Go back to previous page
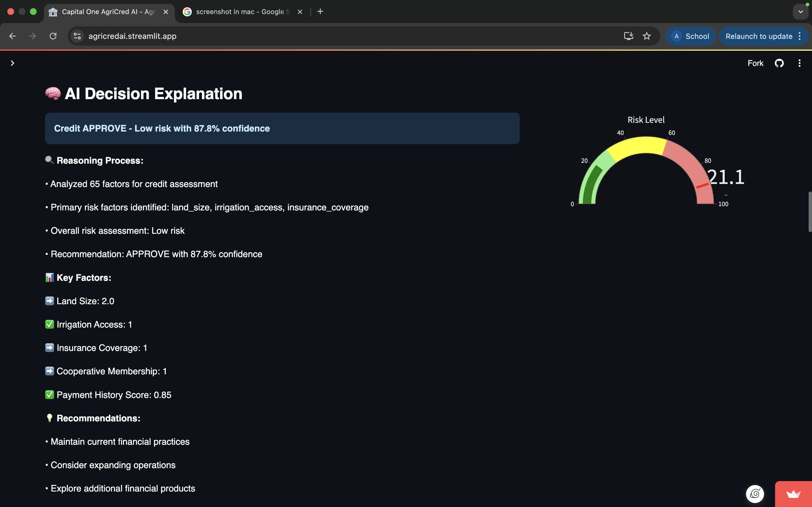Image resolution: width=812 pixels, height=507 pixels. point(12,36)
